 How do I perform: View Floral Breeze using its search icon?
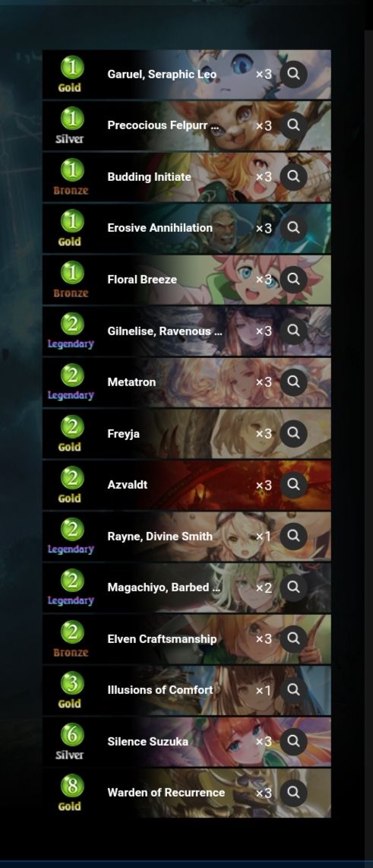[x=293, y=279]
